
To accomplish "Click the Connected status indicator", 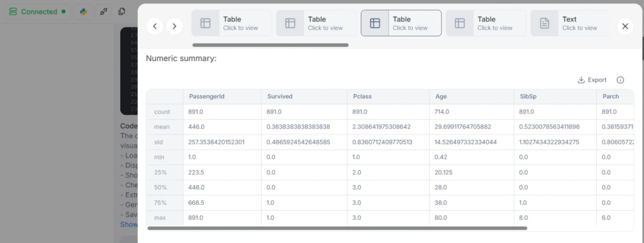I will (x=37, y=11).
